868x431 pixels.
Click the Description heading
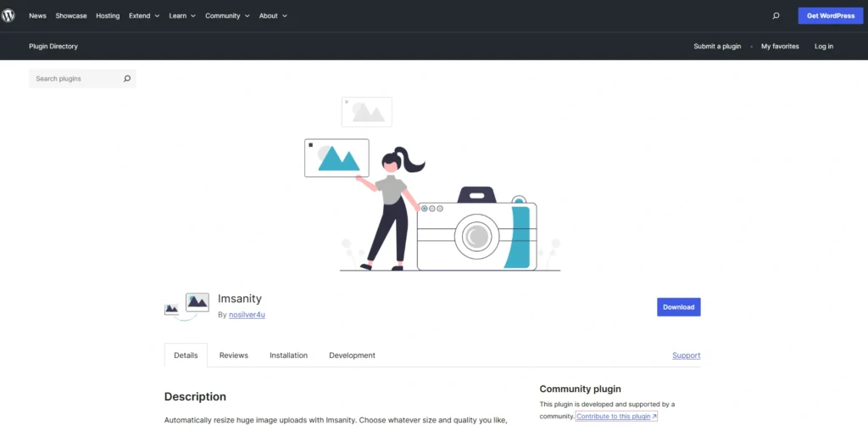tap(196, 397)
